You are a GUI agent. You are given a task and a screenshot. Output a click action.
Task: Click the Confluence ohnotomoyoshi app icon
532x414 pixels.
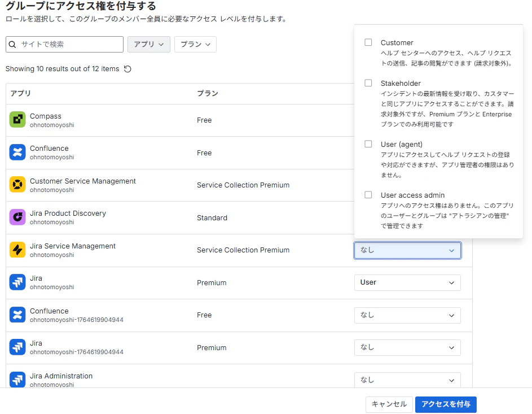[17, 152]
